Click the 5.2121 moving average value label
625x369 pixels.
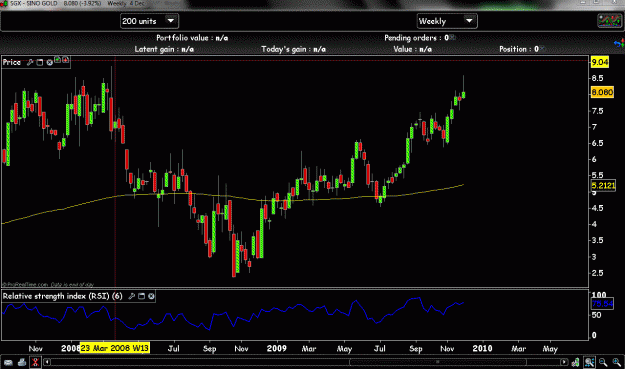click(x=603, y=186)
